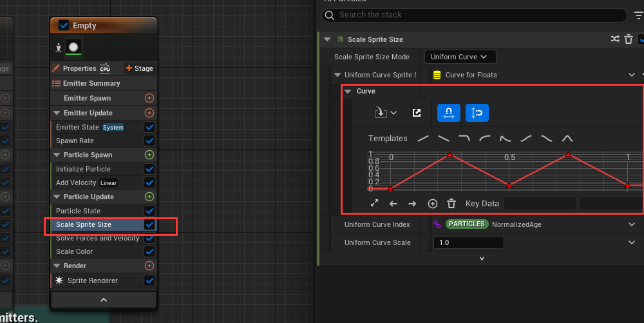Viewport: 644px width, 323px height.
Task: Click the Uniform Curve Scale value field
Action: 468,242
